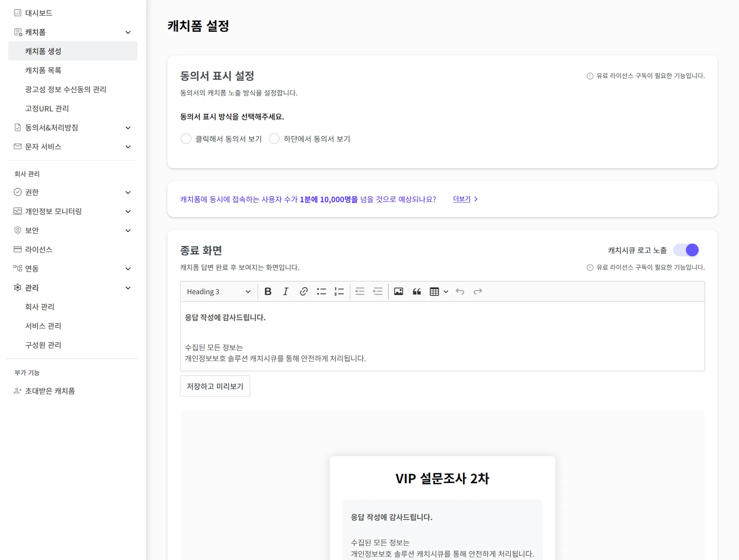Insert a bulleted list
This screenshot has width=739, height=560.
coord(321,291)
